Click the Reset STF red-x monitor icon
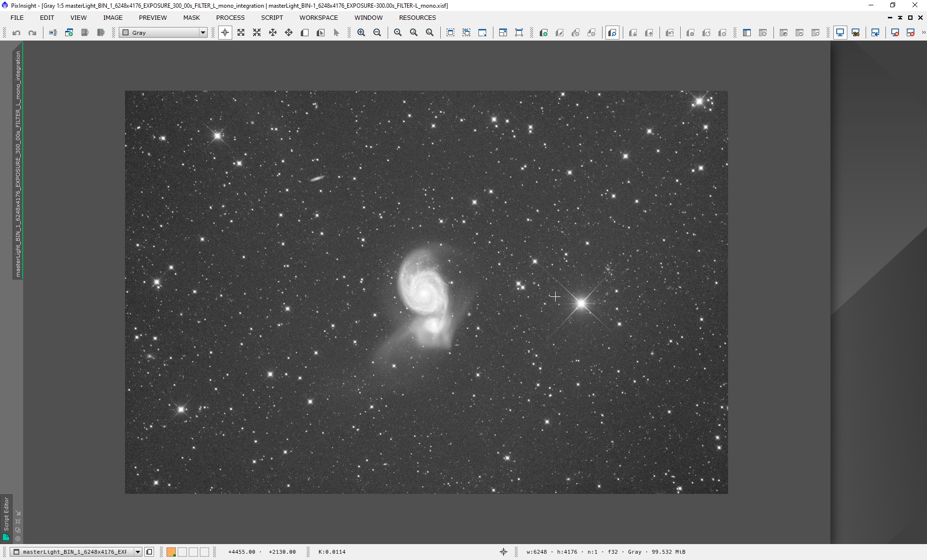The image size is (927, 560). point(895,33)
